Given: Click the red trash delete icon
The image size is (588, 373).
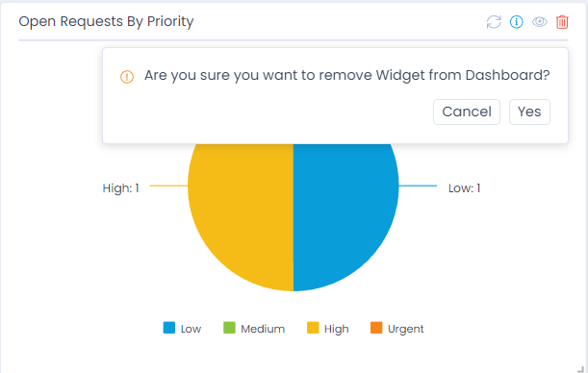Looking at the screenshot, I should click(x=562, y=22).
